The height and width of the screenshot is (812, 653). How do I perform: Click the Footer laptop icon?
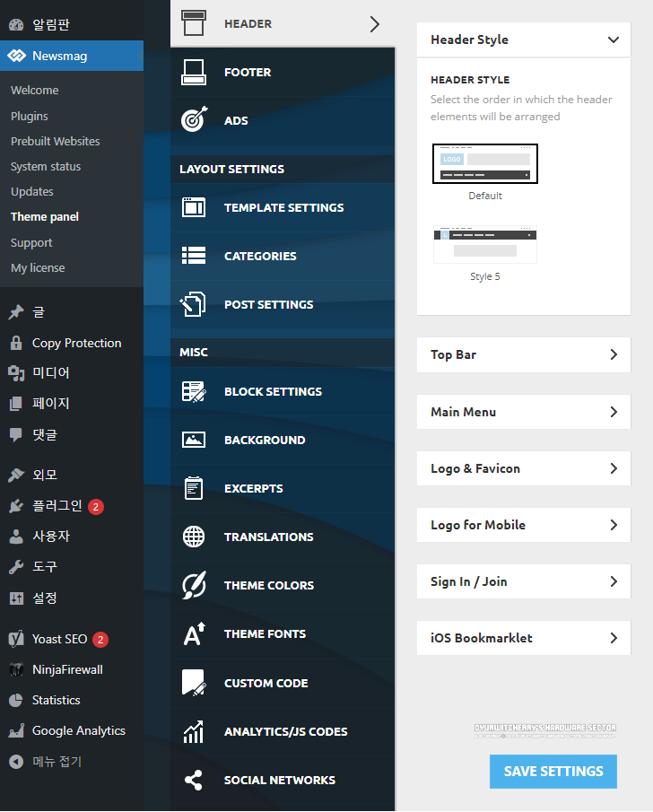pos(194,72)
